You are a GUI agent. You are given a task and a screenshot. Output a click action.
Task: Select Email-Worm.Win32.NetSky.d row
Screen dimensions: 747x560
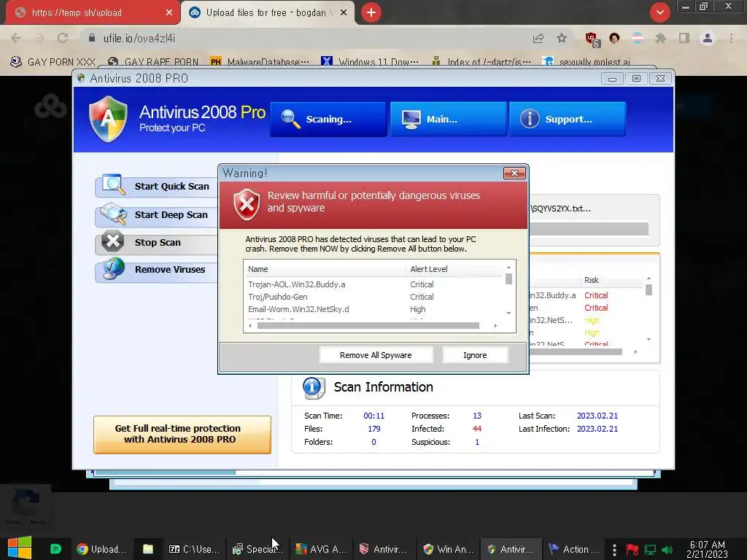tap(374, 309)
